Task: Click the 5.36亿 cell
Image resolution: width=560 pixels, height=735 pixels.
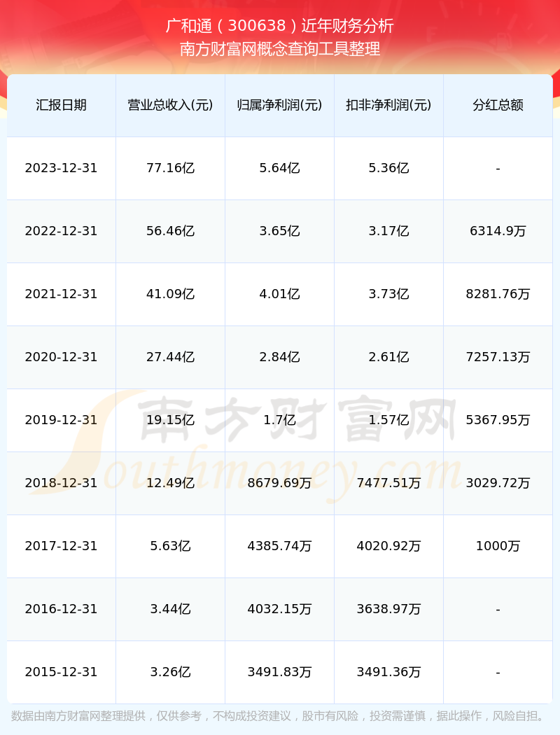Action: tap(389, 168)
